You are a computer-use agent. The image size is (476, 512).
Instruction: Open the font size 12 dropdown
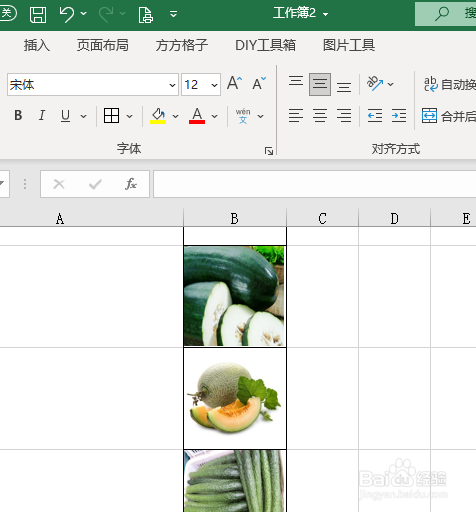[x=214, y=85]
